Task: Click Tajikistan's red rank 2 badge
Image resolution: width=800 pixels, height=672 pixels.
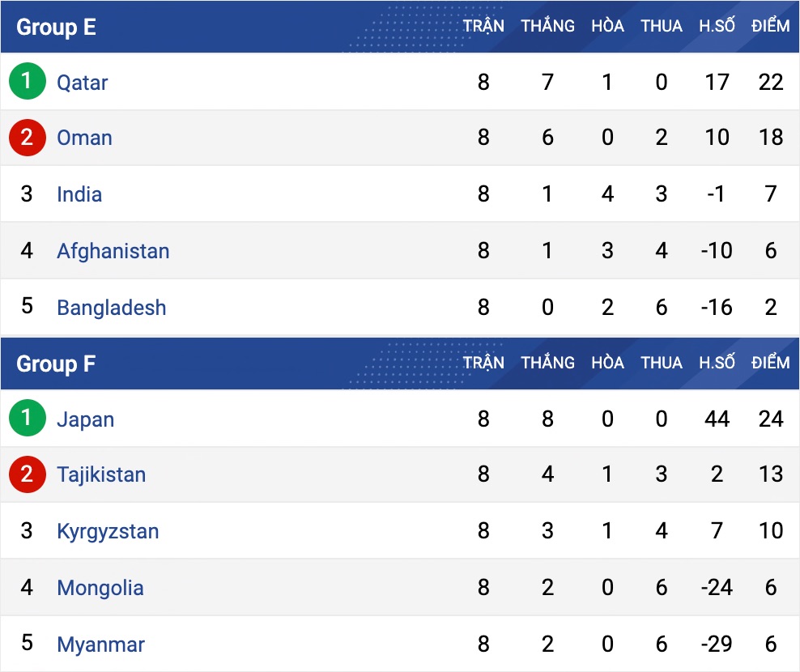Action: tap(28, 474)
